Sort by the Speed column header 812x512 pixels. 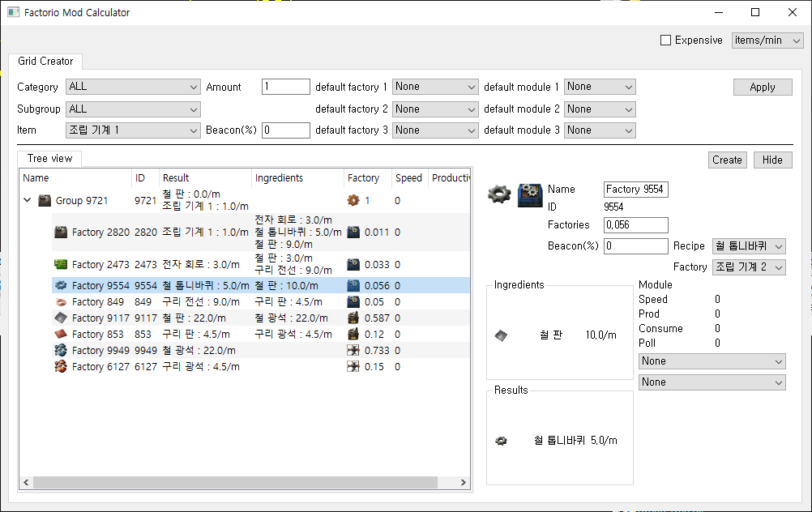click(409, 177)
